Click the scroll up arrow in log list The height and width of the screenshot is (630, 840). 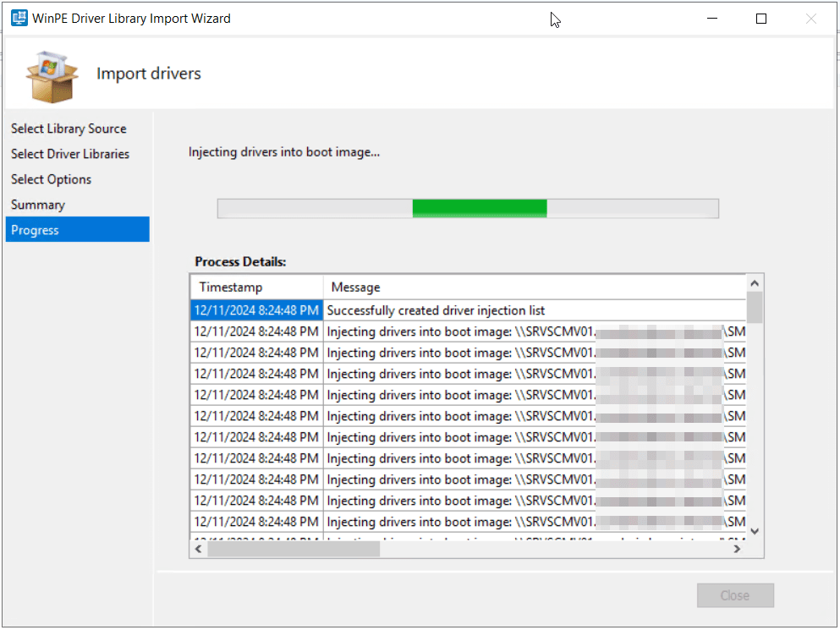755,282
